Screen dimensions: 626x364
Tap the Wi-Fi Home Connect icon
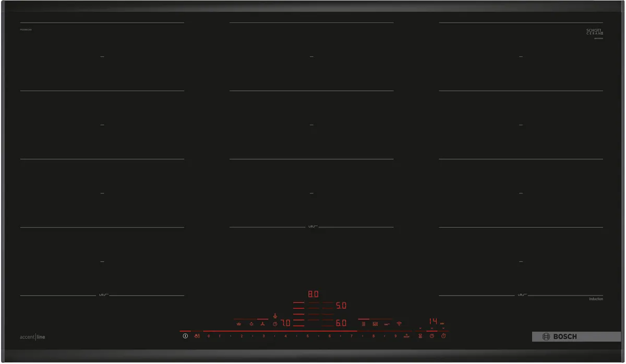coord(399,324)
